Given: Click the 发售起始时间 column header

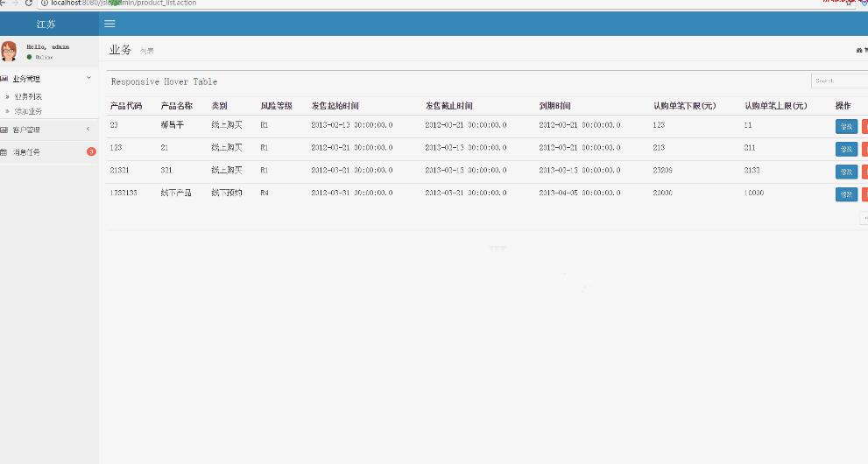Looking at the screenshot, I should [335, 106].
